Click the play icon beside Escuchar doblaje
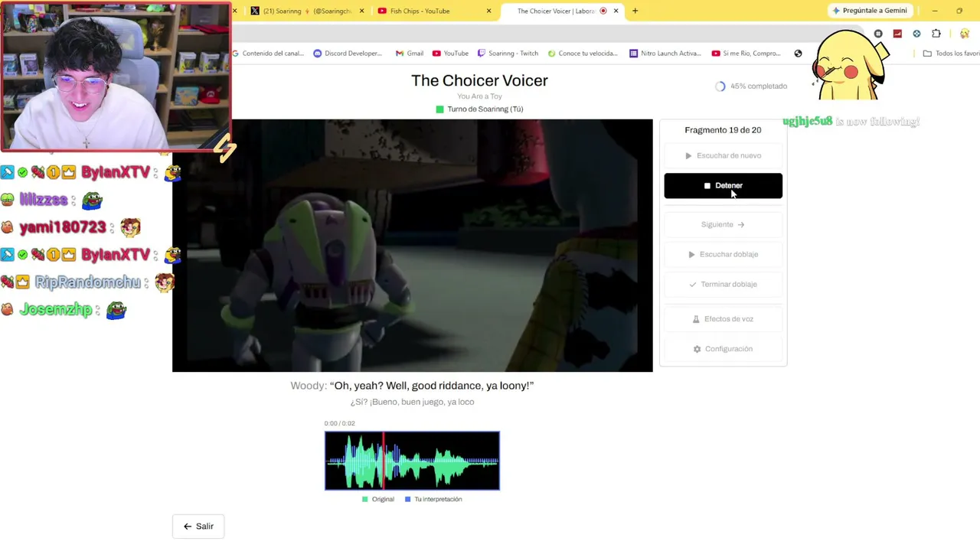980x551 pixels. 691,255
